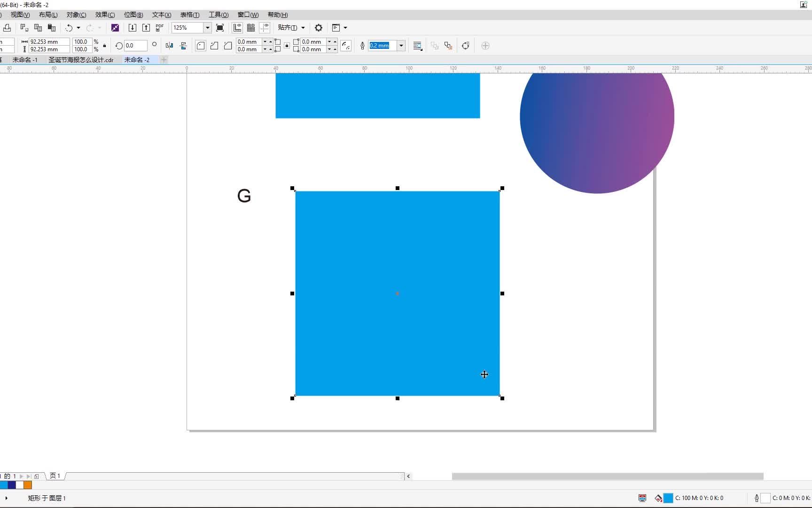Image resolution: width=812 pixels, height=508 pixels.
Task: Click the purple search content icon
Action: (x=115, y=28)
